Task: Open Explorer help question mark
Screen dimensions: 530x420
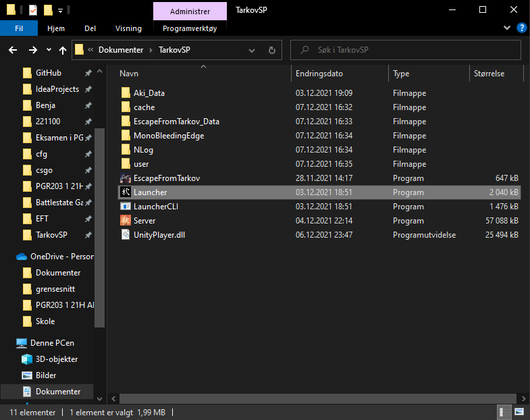Action: coord(521,28)
